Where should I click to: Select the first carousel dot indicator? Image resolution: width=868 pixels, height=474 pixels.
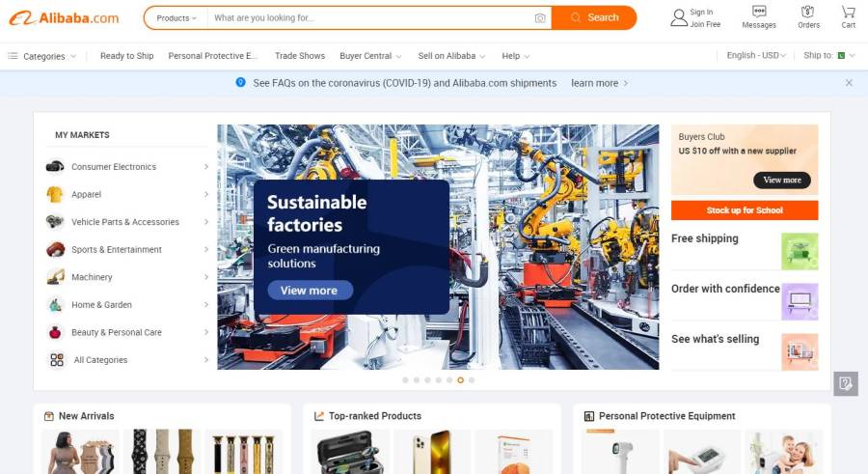405,380
